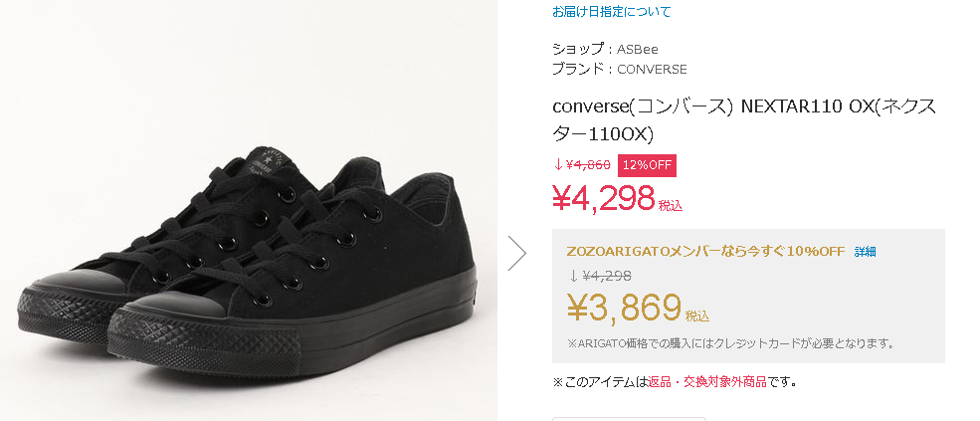980x421 pixels.
Task: Click the red ¥4,298 sale price
Action: [x=603, y=198]
